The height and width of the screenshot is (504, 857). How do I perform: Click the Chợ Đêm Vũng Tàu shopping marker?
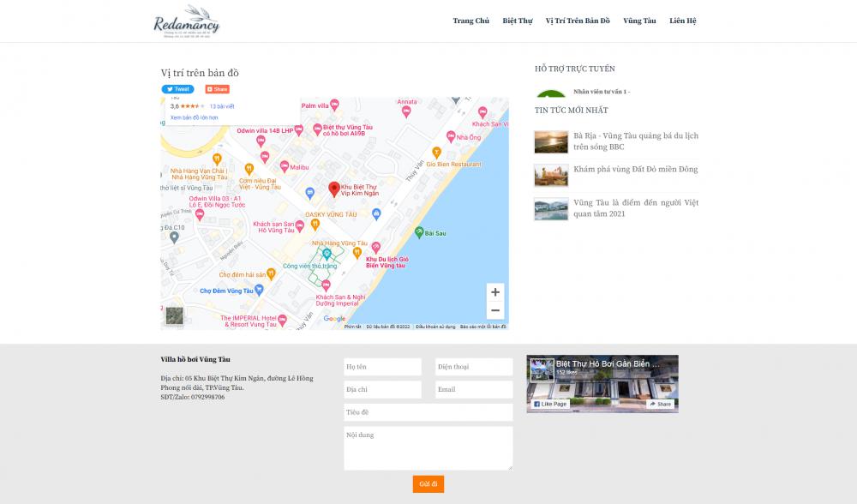click(192, 291)
